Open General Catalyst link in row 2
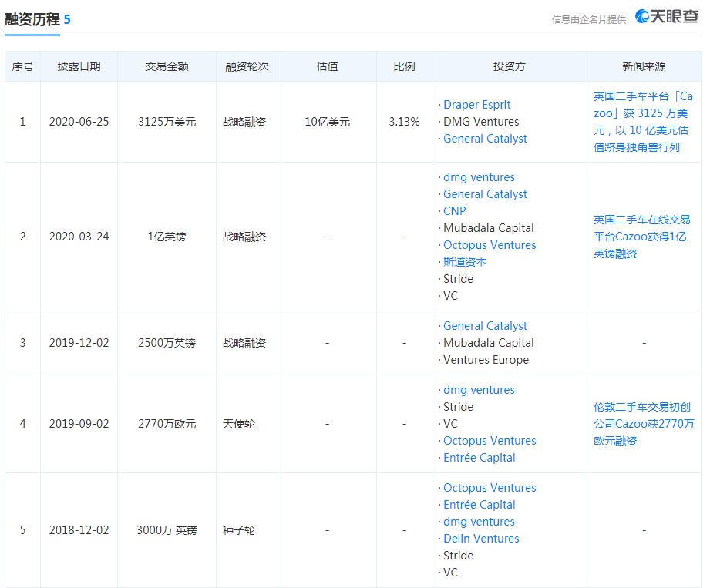The image size is (710, 588). tap(485, 194)
